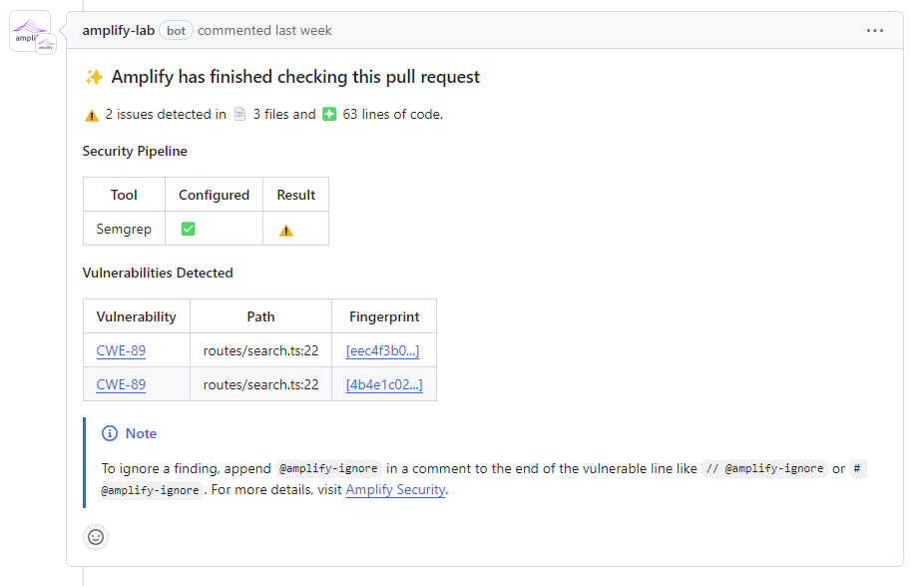This screenshot has width=924, height=586.
Task: Click the info icon in the Note callout
Action: pos(108,432)
